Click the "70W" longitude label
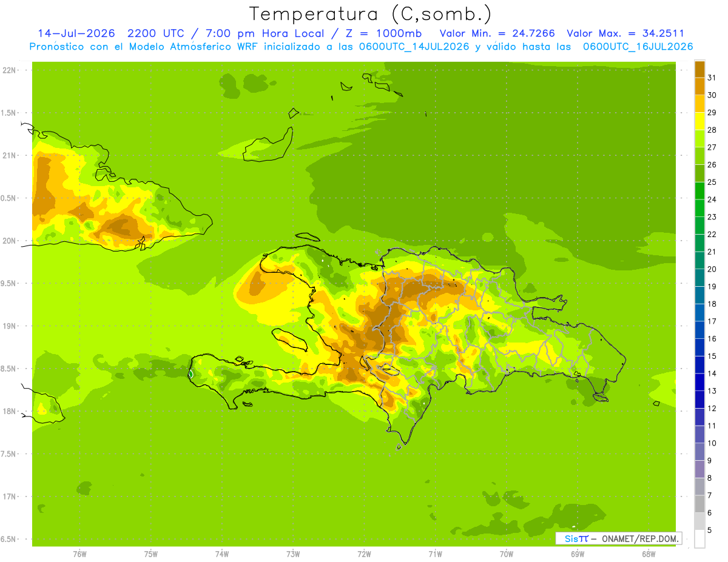Image resolution: width=728 pixels, height=562 pixels. point(507,554)
